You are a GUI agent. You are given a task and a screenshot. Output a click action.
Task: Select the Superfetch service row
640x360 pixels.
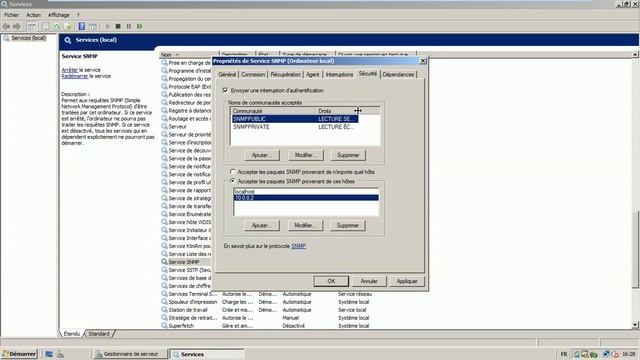(266, 326)
